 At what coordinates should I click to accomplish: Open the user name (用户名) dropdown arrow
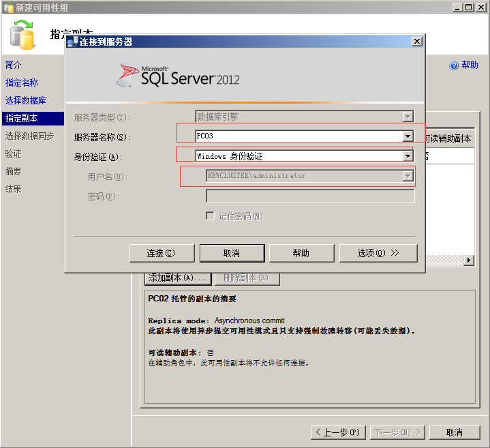pyautogui.click(x=408, y=176)
